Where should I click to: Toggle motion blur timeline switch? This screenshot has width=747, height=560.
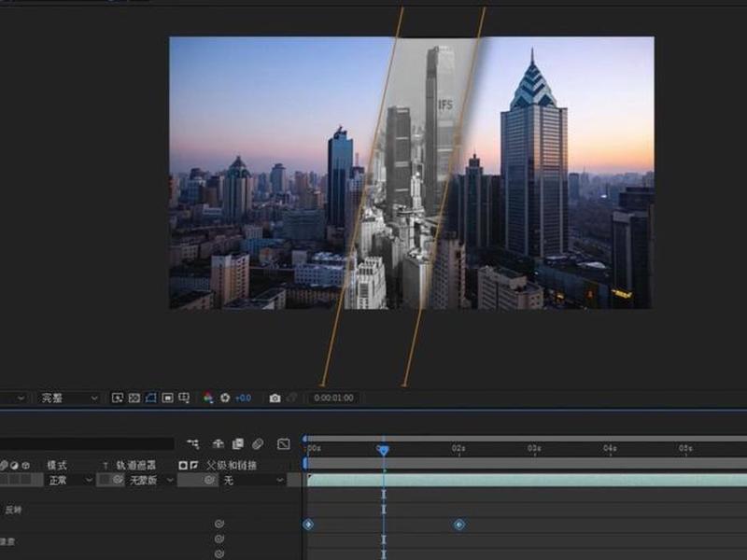pos(258,444)
